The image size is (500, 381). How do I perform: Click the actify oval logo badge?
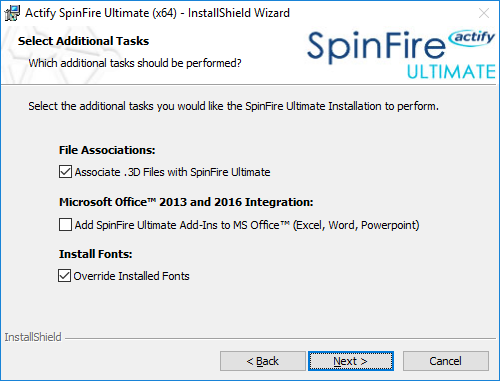click(471, 38)
